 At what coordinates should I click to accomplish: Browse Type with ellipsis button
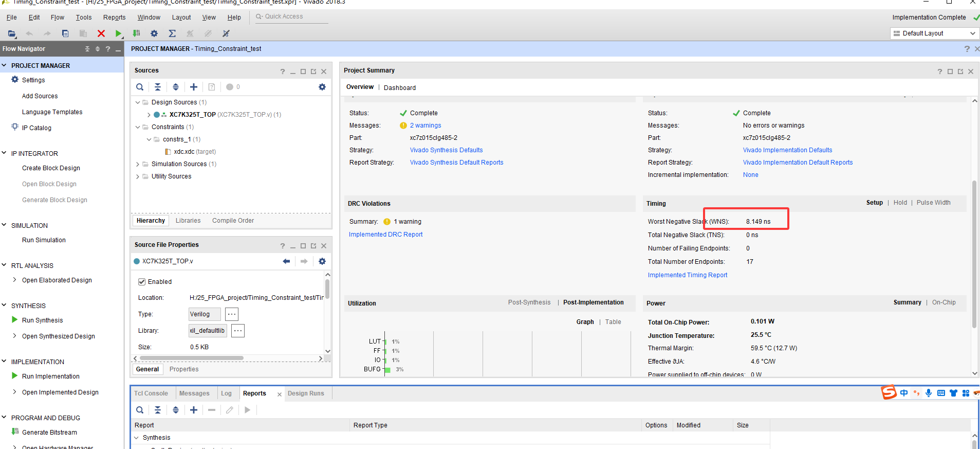pos(232,314)
